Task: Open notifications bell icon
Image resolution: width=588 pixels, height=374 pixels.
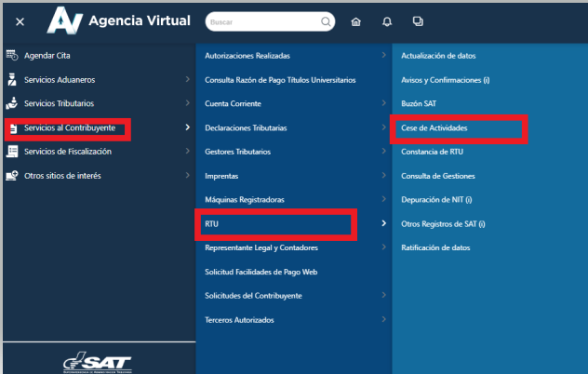Action: pos(387,21)
